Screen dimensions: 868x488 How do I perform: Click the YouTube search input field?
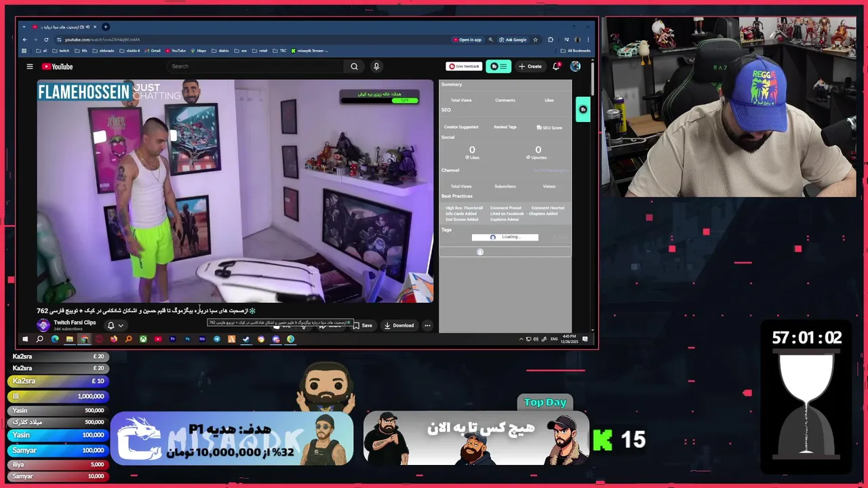click(x=256, y=66)
